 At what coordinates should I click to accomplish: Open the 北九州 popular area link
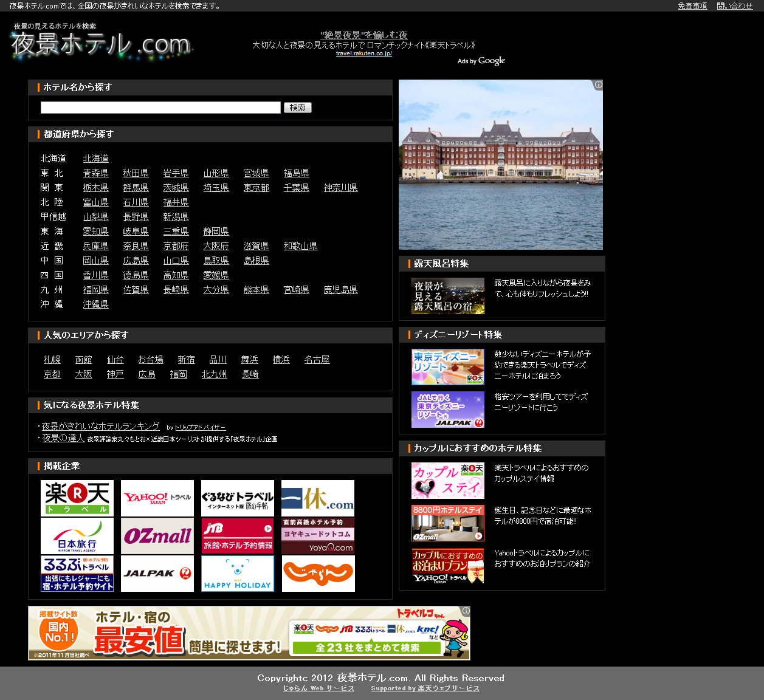[x=215, y=374]
